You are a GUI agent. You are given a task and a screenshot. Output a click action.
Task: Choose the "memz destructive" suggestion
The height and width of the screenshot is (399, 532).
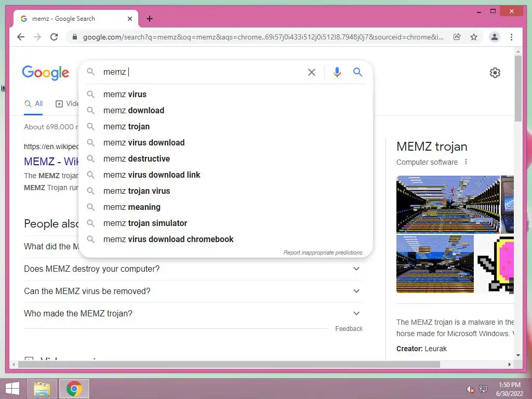point(225,159)
